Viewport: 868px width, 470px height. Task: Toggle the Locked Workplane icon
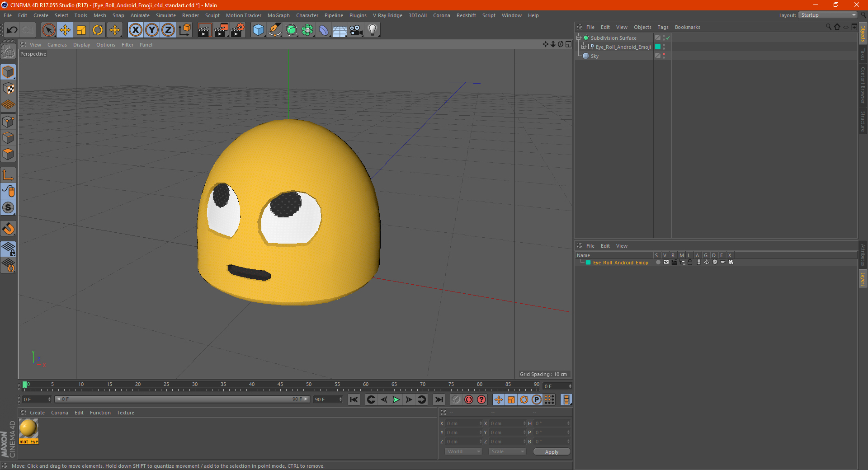9,249
